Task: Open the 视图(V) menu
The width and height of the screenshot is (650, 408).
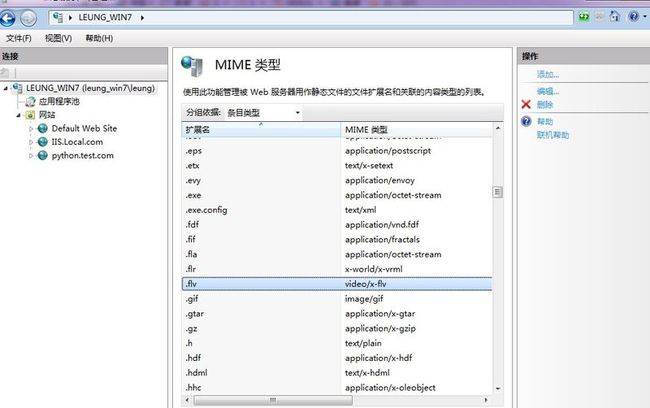Action: pos(58,38)
